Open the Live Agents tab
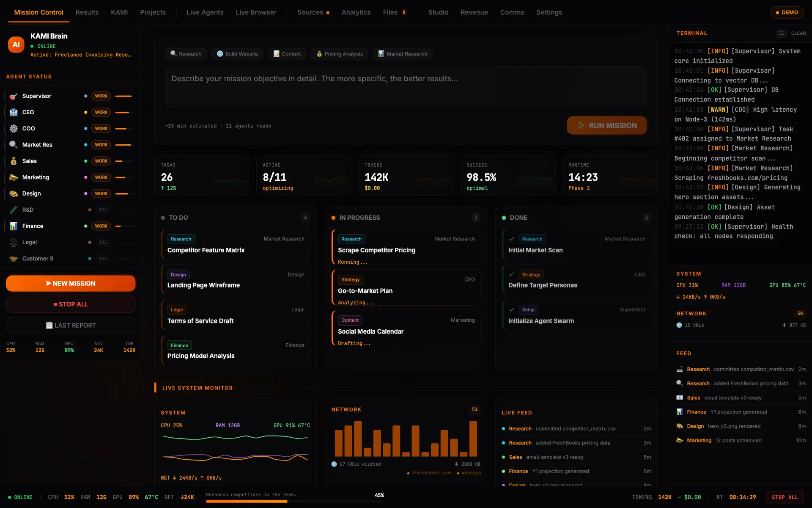This screenshot has width=812, height=508. point(205,12)
